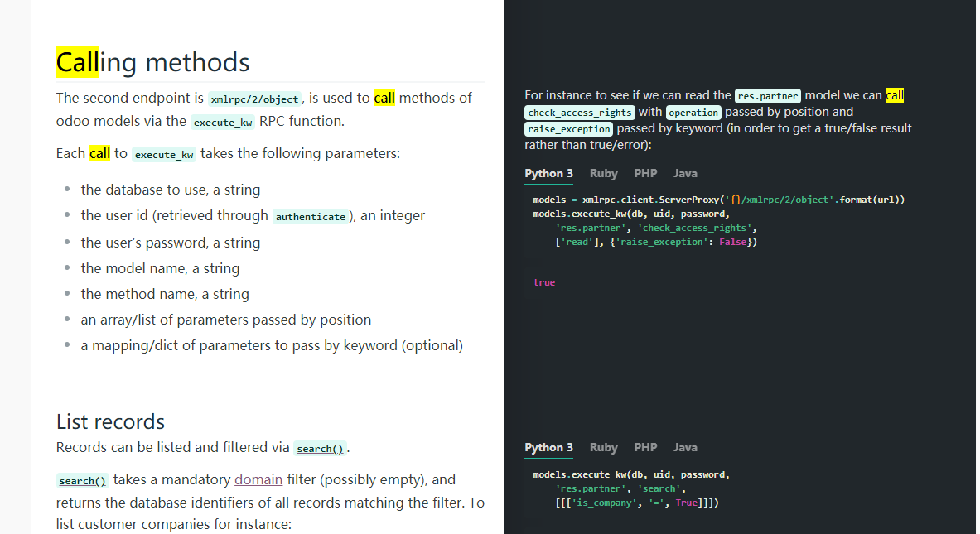
Task: Select Java in the second snippet's language tabs
Action: (684, 447)
